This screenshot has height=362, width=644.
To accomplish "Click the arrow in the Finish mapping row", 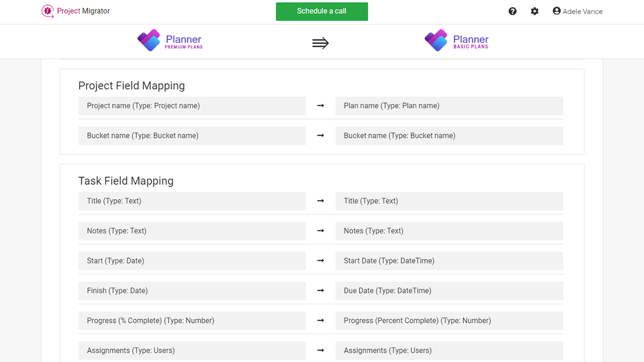I will tap(320, 291).
